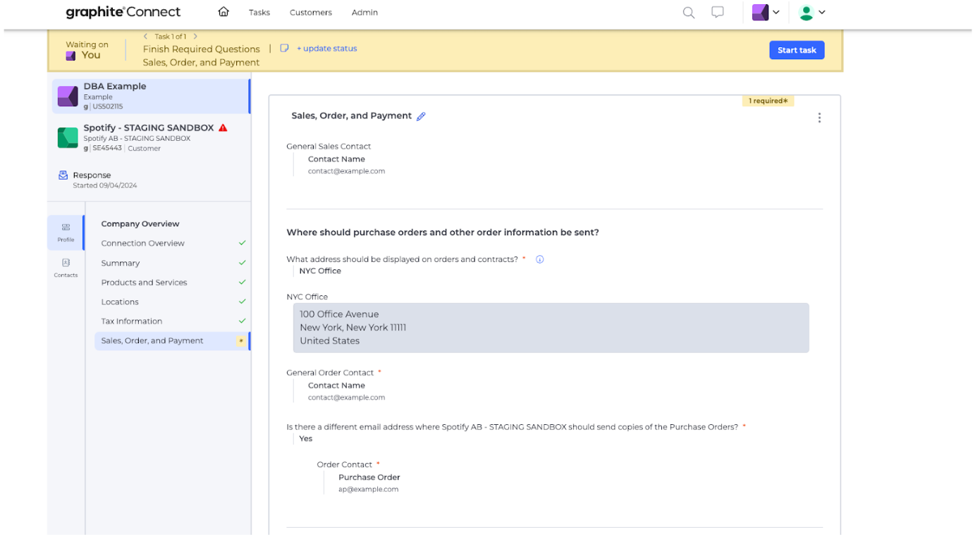Click the info icon next to address question

pos(540,259)
